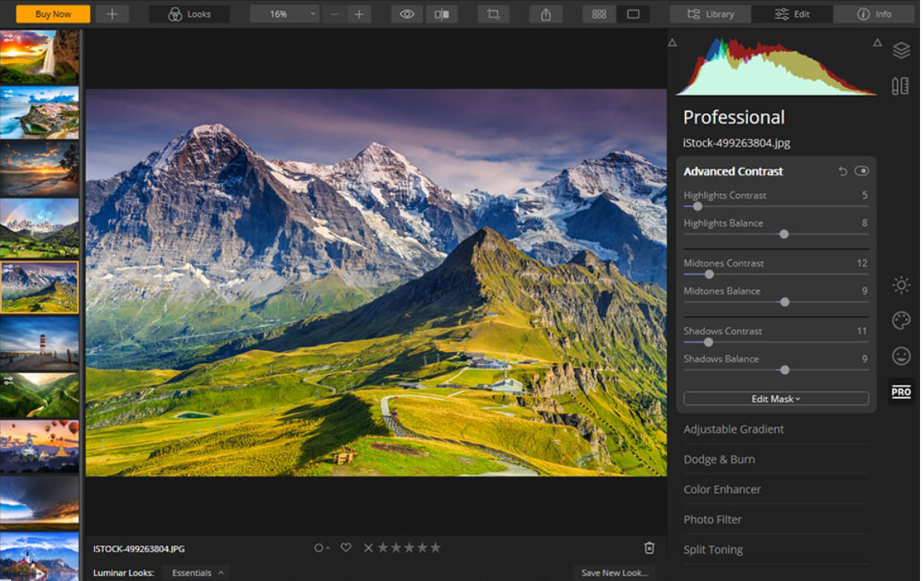
Task: Toggle right histogram clipping triangle
Action: pos(878,42)
